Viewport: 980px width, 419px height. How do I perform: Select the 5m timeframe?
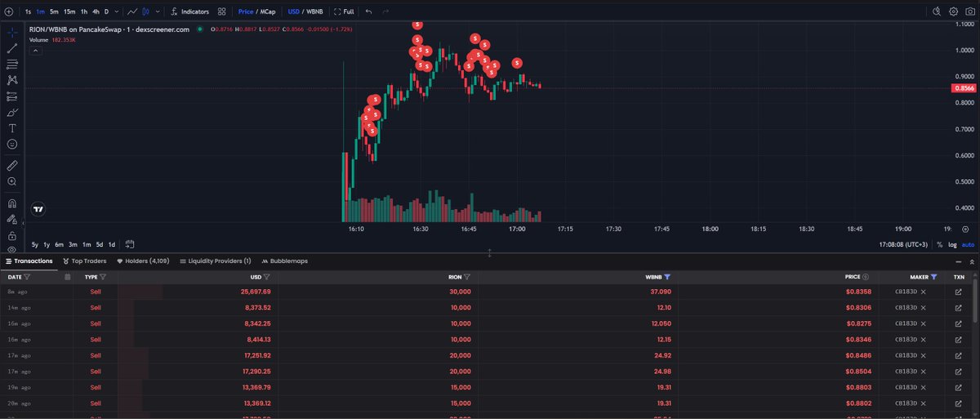54,11
